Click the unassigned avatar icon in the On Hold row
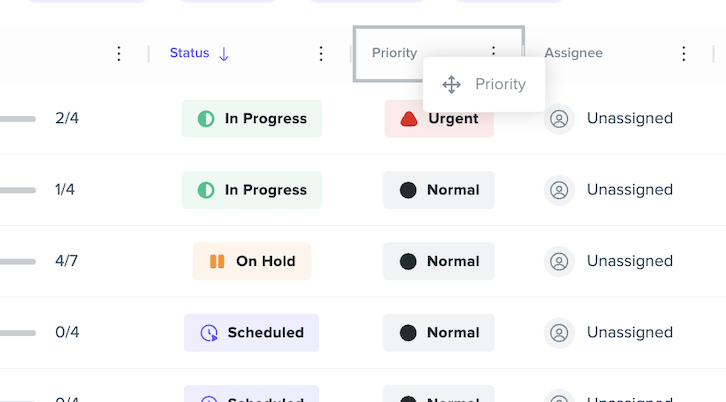 point(559,262)
